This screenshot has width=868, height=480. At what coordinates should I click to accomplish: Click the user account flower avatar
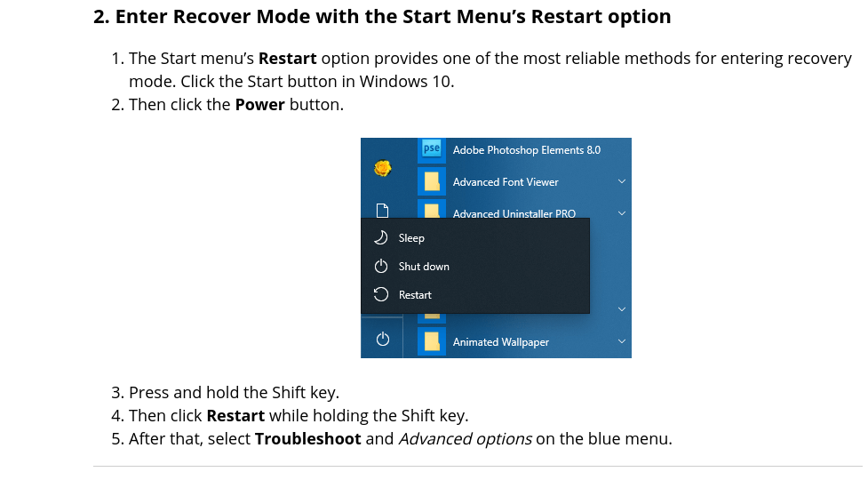click(383, 168)
